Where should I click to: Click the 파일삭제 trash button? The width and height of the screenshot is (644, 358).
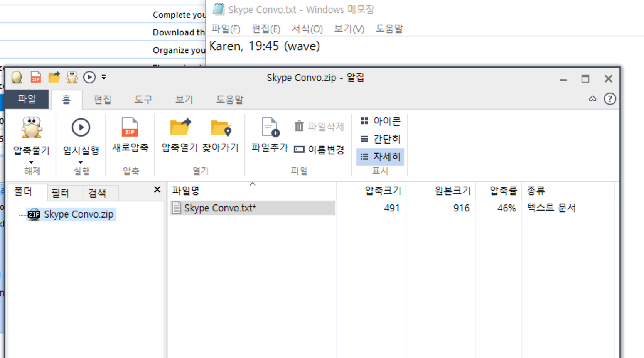tap(319, 126)
